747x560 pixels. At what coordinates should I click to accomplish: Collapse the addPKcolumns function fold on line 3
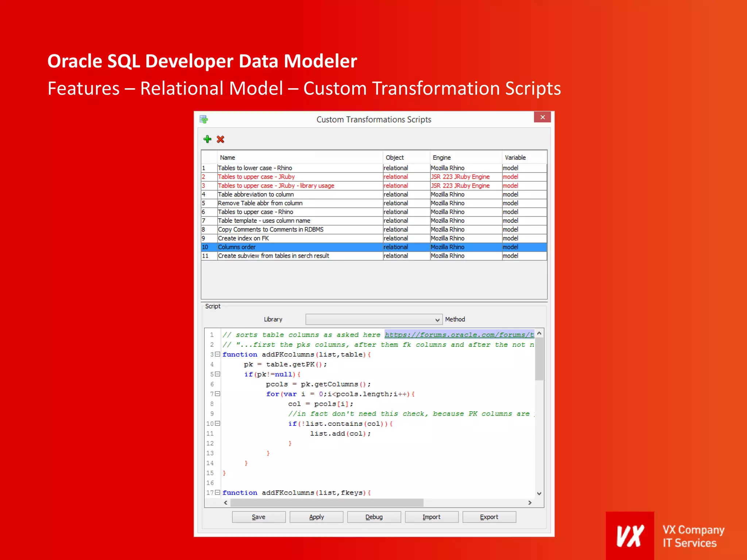(218, 354)
